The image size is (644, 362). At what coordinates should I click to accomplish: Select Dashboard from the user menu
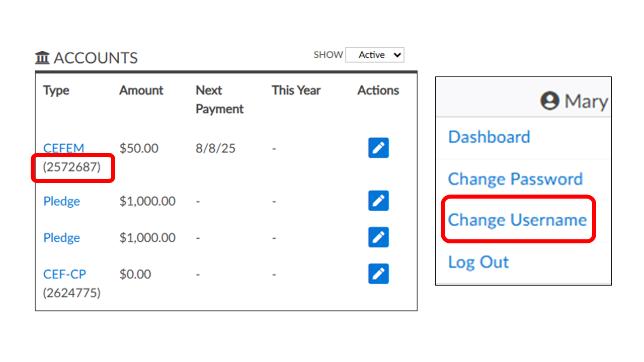coord(489,137)
